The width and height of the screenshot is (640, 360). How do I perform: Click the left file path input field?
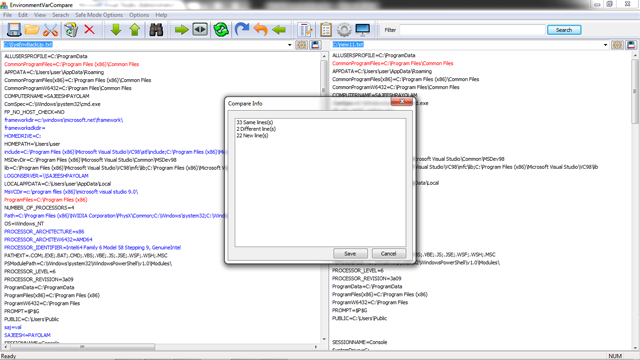[x=145, y=44]
